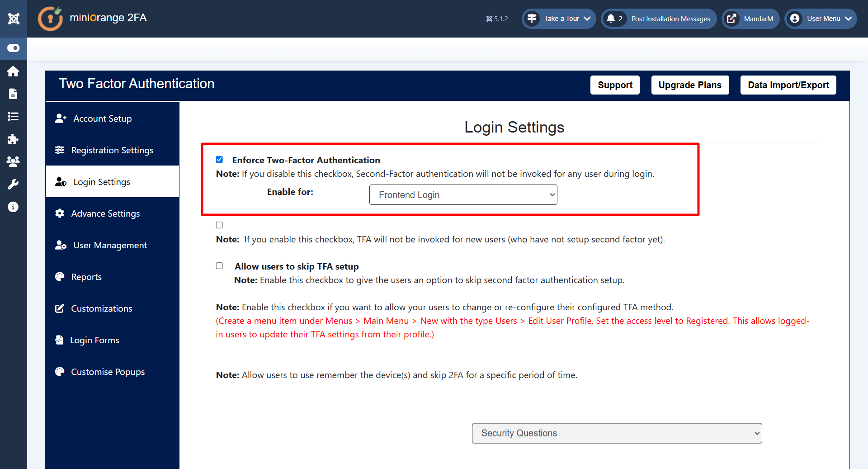Click the Customise Popups palette icon
This screenshot has height=469, width=868.
(x=60, y=372)
